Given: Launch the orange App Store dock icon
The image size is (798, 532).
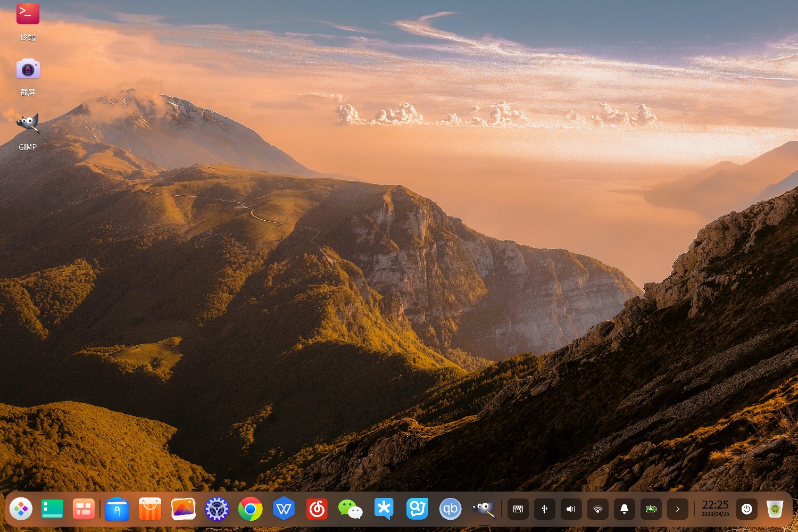Looking at the screenshot, I should pos(150,509).
